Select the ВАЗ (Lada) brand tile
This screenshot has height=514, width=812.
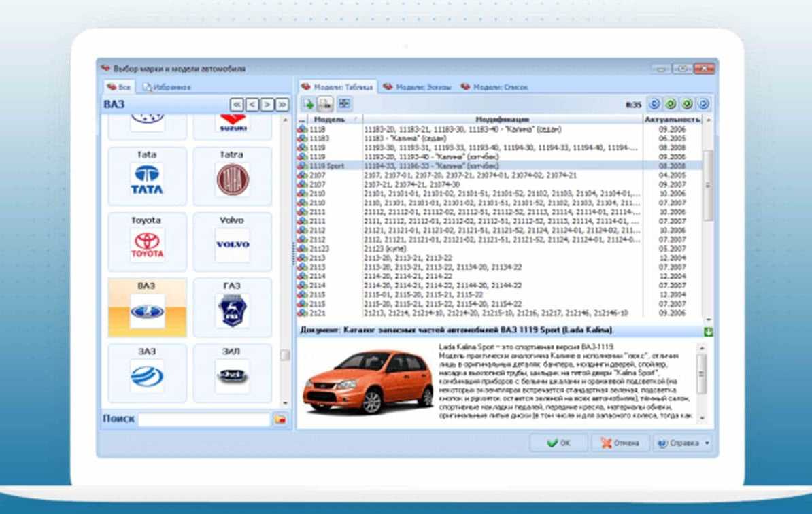click(x=147, y=307)
